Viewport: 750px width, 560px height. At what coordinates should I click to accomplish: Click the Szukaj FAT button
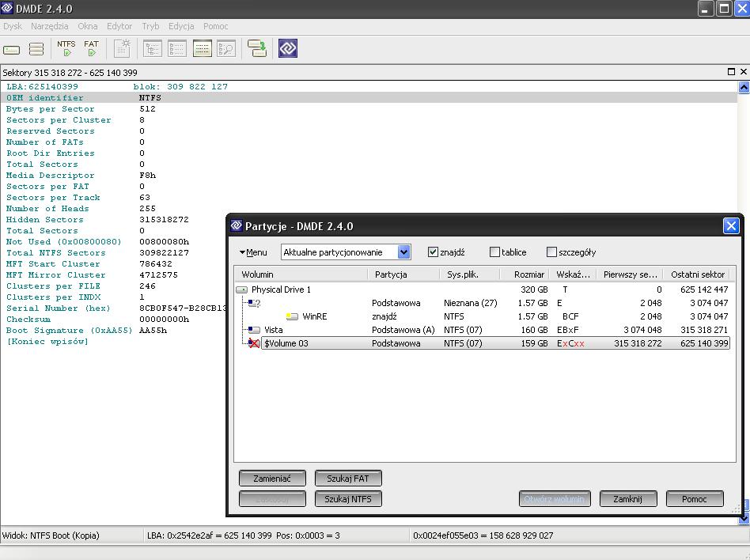[348, 479]
